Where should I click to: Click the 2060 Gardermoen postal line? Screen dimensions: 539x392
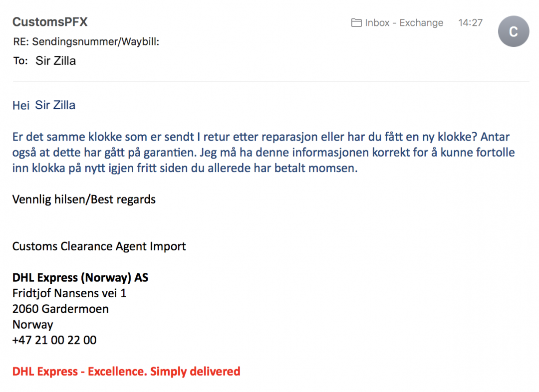point(60,309)
